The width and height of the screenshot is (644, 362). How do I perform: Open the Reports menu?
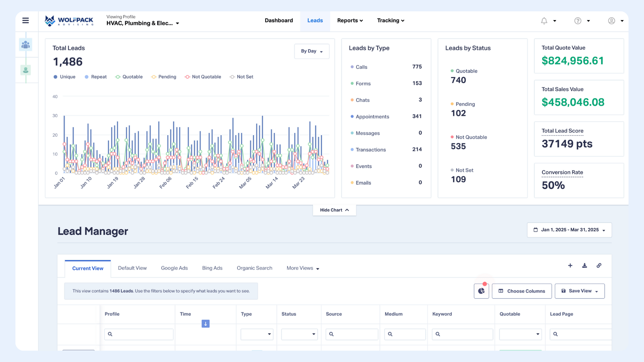[350, 20]
